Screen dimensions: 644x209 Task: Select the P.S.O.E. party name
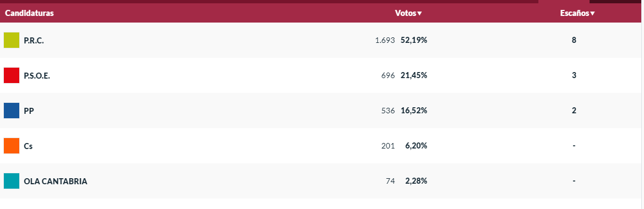(37, 75)
